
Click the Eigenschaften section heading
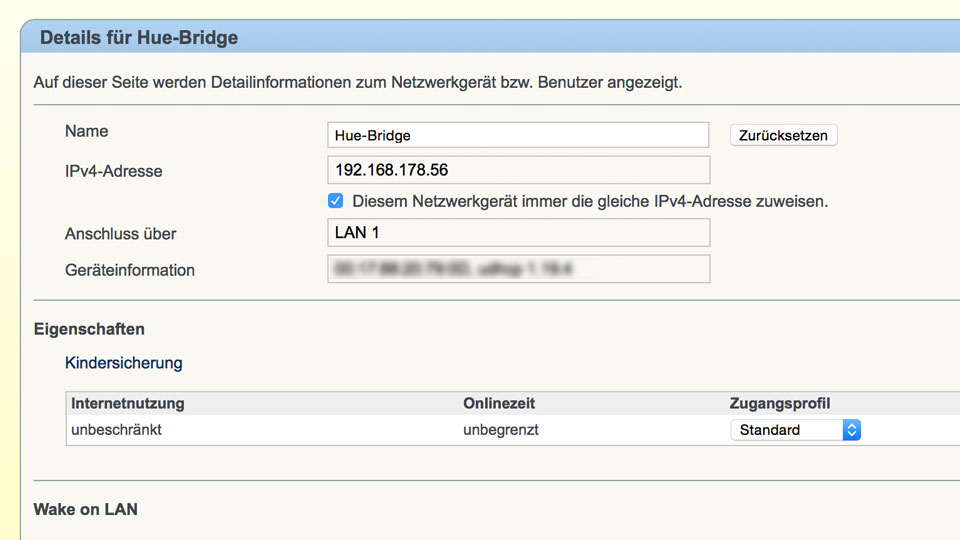[x=89, y=329]
